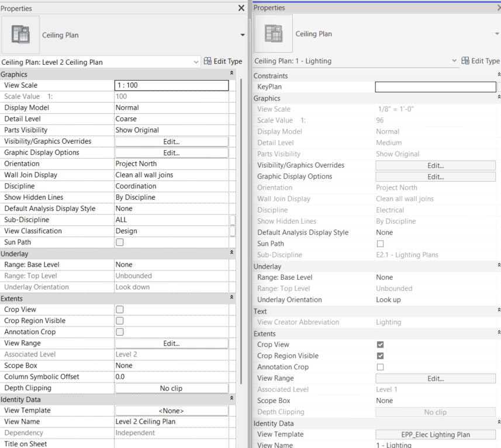The width and height of the screenshot is (501, 448).
Task: Click Detail Level value Coarse
Action: pyautogui.click(x=172, y=119)
